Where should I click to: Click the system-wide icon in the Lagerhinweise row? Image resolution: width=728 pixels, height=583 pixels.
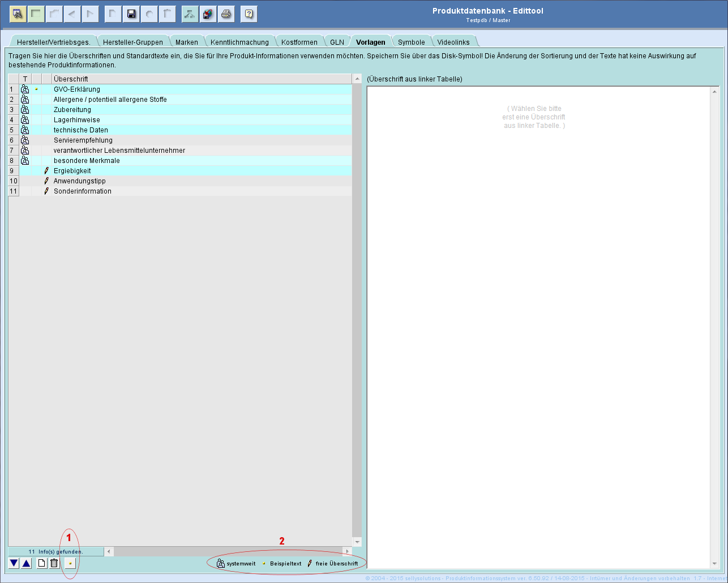(x=25, y=120)
